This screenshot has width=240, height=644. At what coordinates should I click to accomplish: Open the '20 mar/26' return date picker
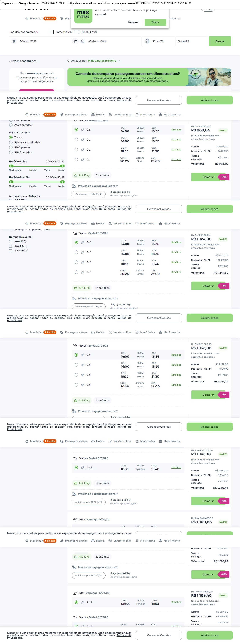click(191, 41)
